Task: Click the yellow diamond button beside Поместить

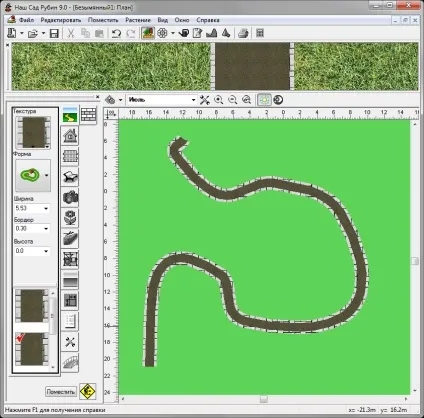Action: point(88,391)
